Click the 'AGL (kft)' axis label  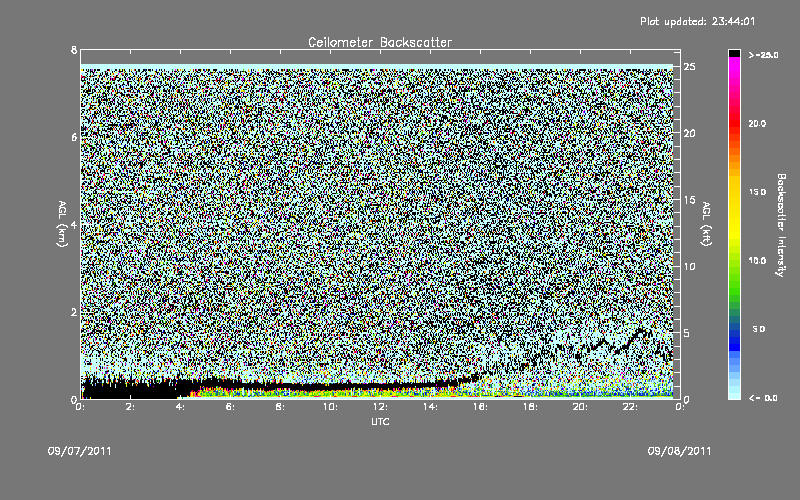tap(707, 224)
